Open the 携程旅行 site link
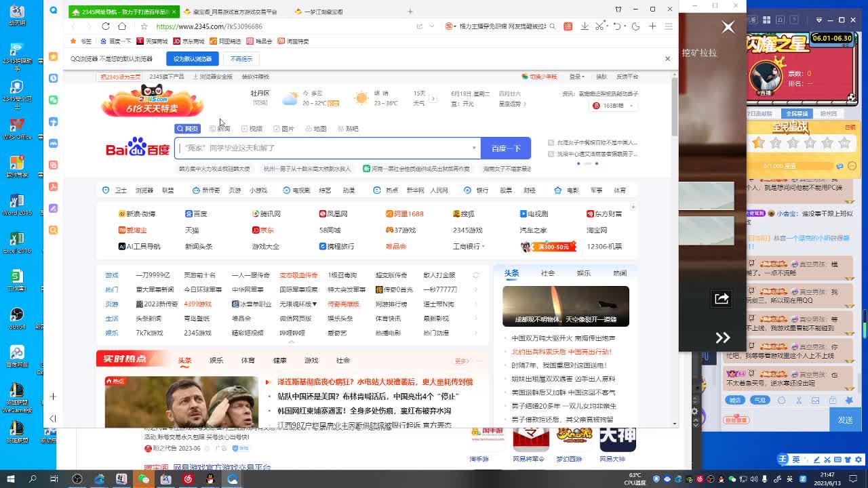Viewport: 868px width, 488px height. tap(336, 246)
